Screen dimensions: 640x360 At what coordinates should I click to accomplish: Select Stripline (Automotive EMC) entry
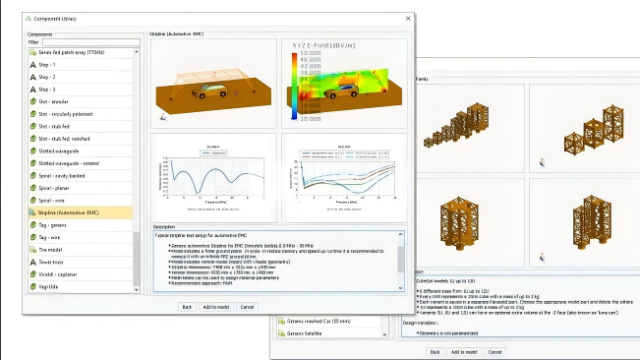(80, 213)
